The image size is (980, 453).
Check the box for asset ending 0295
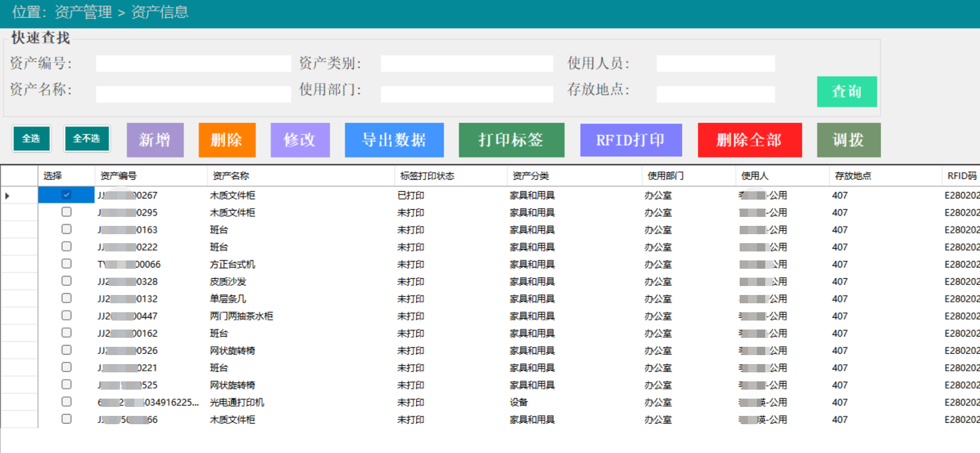pos(66,212)
